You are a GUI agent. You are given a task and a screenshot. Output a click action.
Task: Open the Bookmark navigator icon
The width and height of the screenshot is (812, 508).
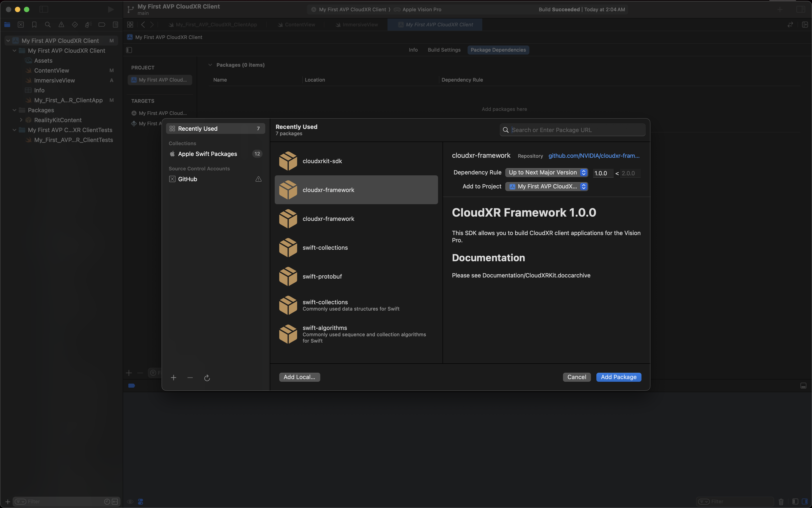click(34, 25)
